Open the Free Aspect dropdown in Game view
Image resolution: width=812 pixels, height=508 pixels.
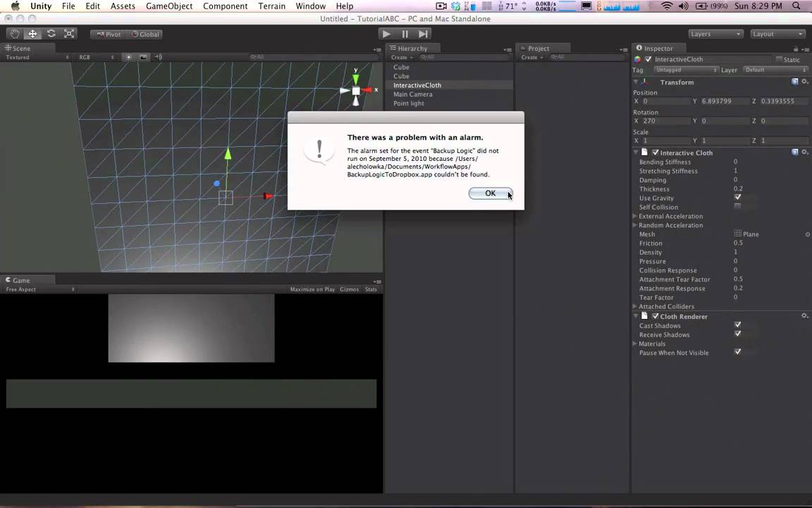[39, 289]
